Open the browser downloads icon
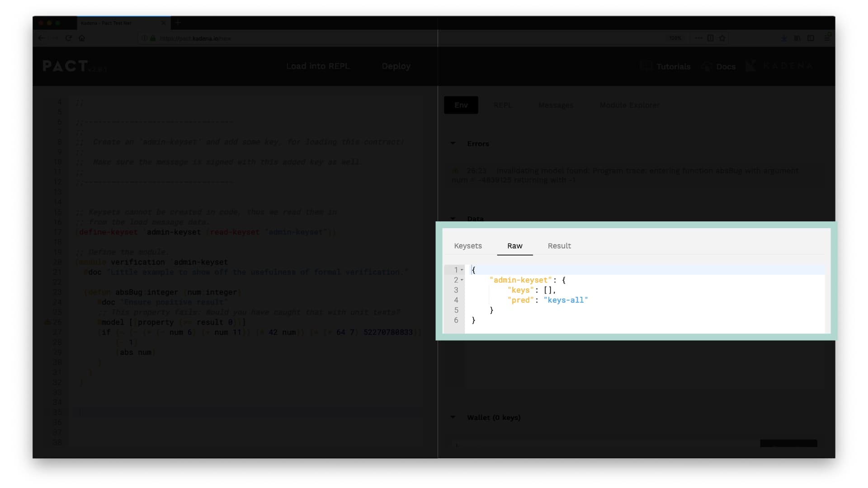Screen dimensions: 868x488 coord(784,38)
